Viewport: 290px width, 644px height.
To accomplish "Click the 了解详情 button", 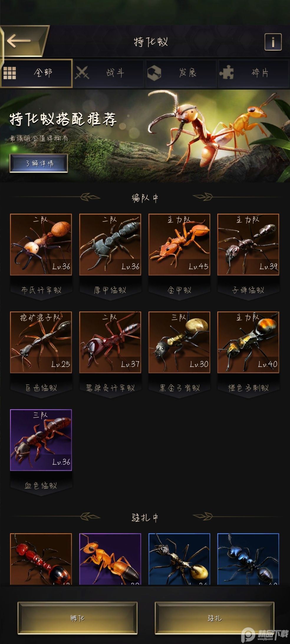I will tap(39, 163).
